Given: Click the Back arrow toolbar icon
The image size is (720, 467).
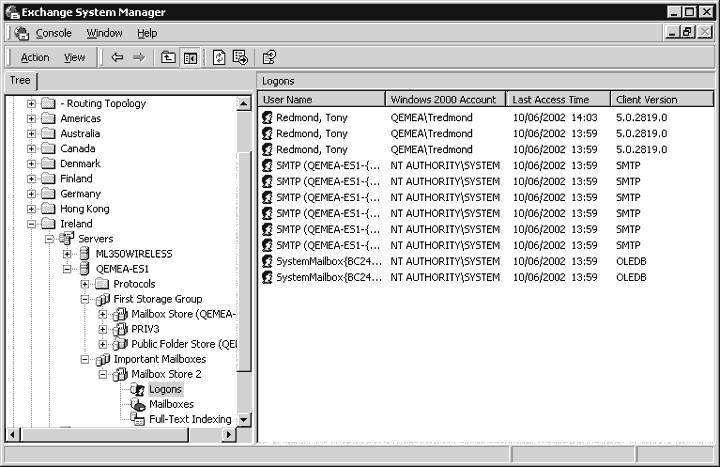Looking at the screenshot, I should [117, 58].
